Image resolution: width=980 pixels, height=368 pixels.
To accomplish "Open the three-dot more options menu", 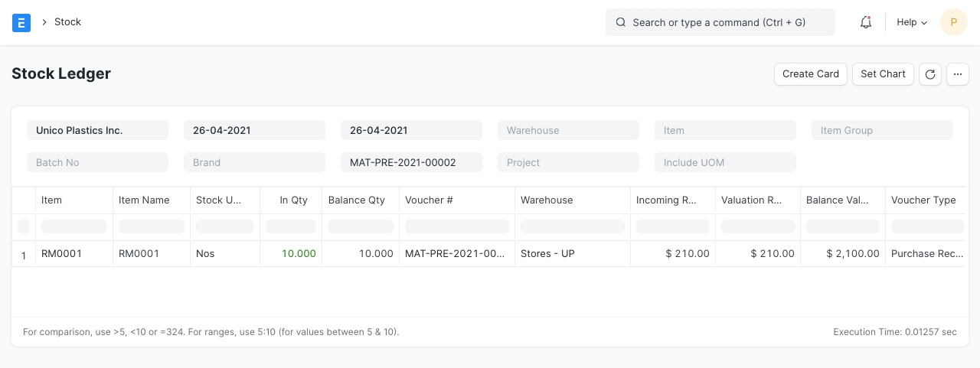I will pyautogui.click(x=958, y=74).
